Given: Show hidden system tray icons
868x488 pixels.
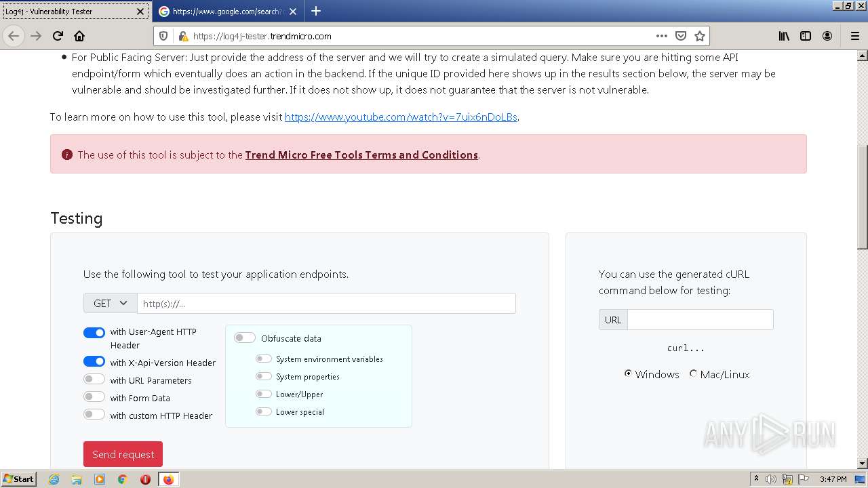Looking at the screenshot, I should click(x=756, y=479).
